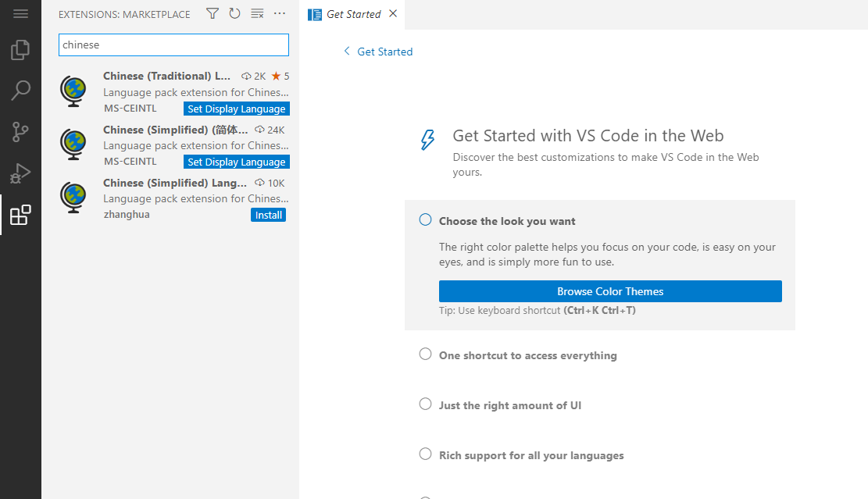The image size is (868, 499).
Task: Select 'Just the right amount of UI' step
Action: point(509,405)
